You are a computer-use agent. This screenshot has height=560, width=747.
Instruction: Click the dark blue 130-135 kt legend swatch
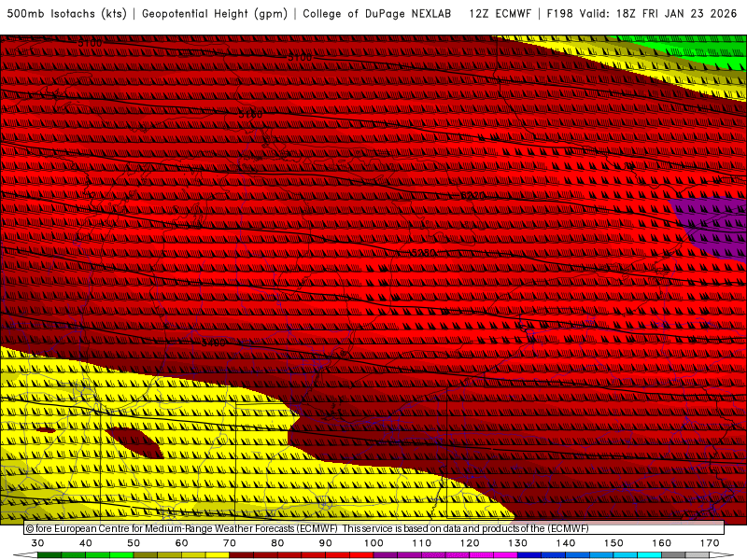pyautogui.click(x=529, y=555)
